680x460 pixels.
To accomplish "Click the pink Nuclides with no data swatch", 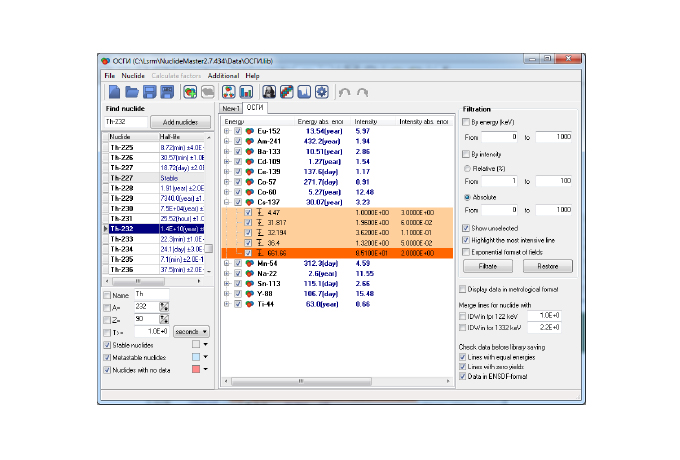I will [x=197, y=369].
